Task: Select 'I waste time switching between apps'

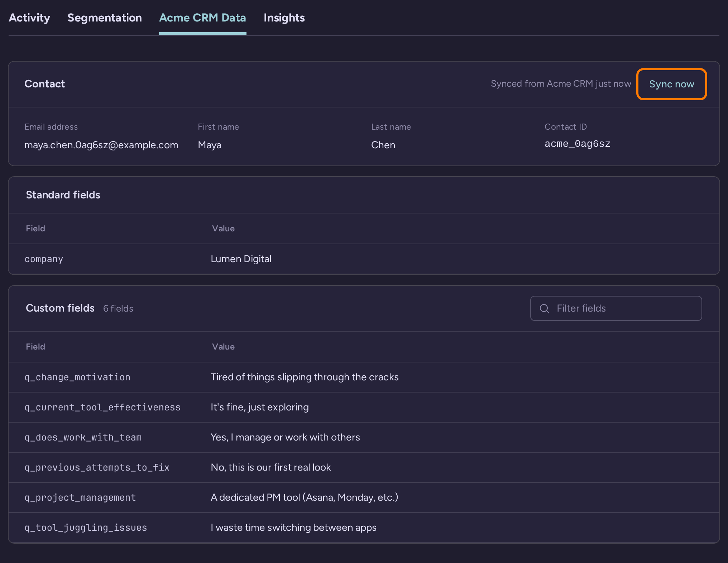Action: coord(293,528)
